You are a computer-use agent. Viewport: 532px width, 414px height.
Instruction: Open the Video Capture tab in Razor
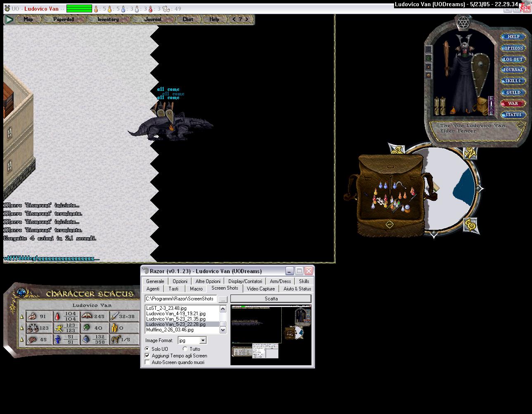tap(261, 289)
